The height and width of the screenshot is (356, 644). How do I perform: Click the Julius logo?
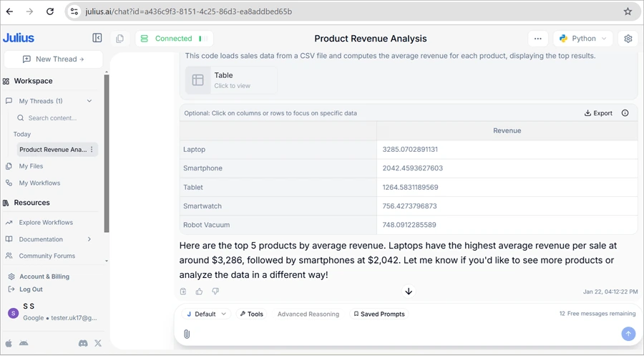(19, 38)
